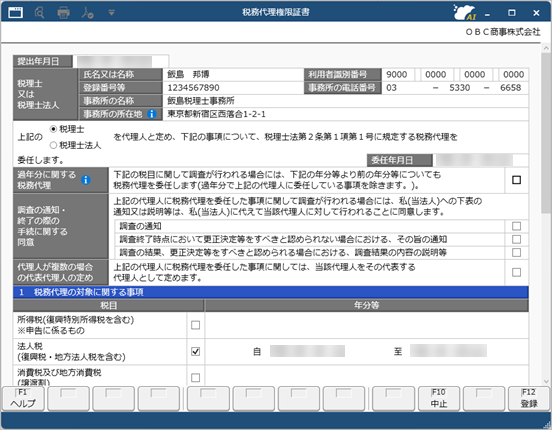Image resolution: width=552 pixels, height=430 pixels.
Task: Click the window menu icon in title bar
Action: point(15,13)
